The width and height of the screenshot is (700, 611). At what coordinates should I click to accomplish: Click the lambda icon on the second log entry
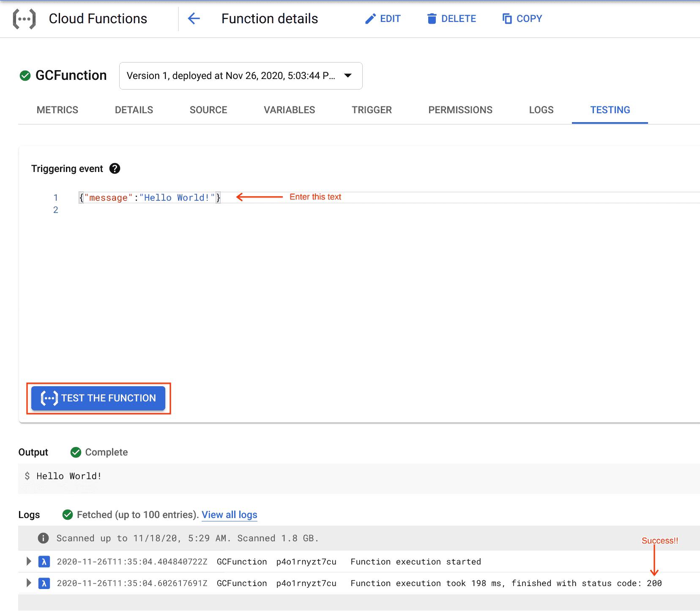coord(44,583)
